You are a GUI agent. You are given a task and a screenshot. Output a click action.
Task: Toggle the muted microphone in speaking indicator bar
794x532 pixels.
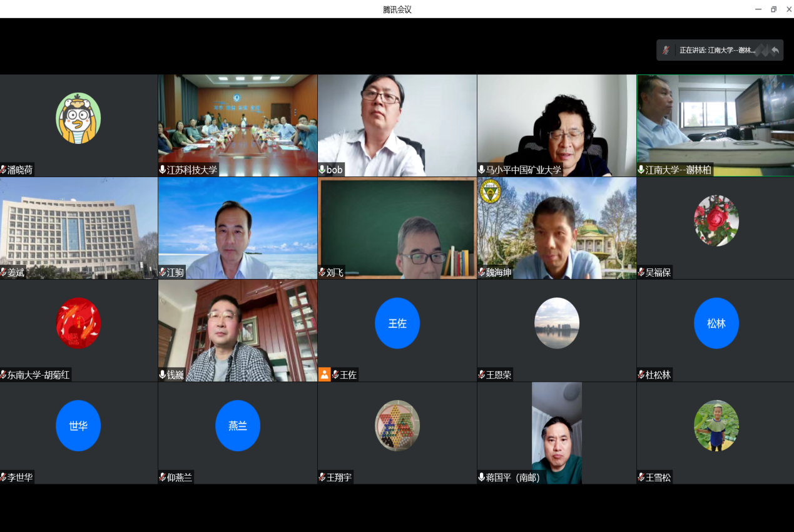[x=666, y=50]
